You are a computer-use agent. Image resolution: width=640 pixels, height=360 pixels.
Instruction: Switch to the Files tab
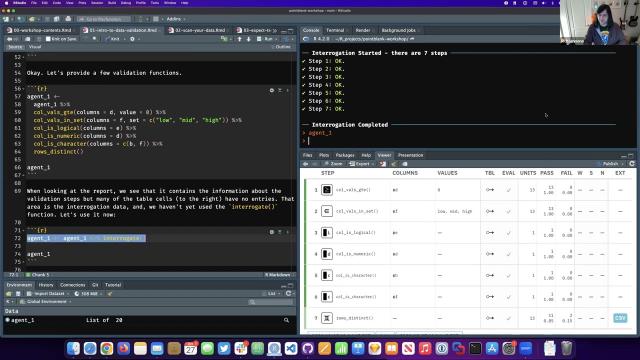pos(307,155)
